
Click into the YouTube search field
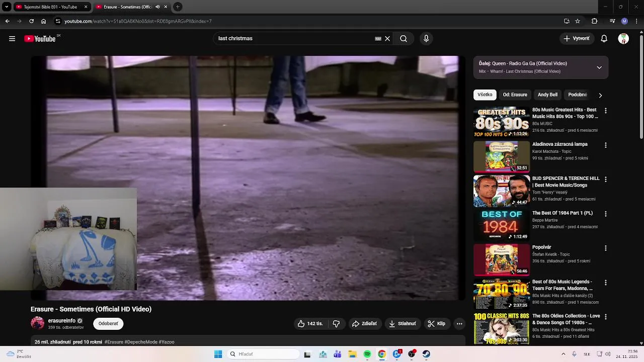coord(294,39)
